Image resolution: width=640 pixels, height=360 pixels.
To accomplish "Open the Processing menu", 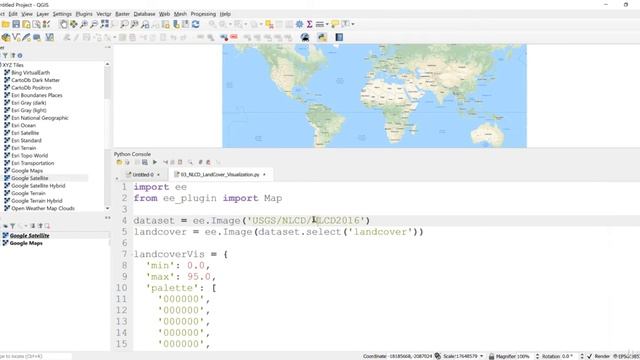I will click(x=203, y=14).
